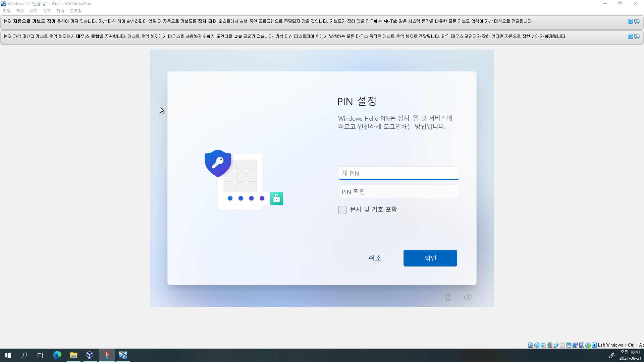Open the 머신 (Machine) menu
Image resolution: width=644 pixels, height=362 pixels.
pos(20,11)
